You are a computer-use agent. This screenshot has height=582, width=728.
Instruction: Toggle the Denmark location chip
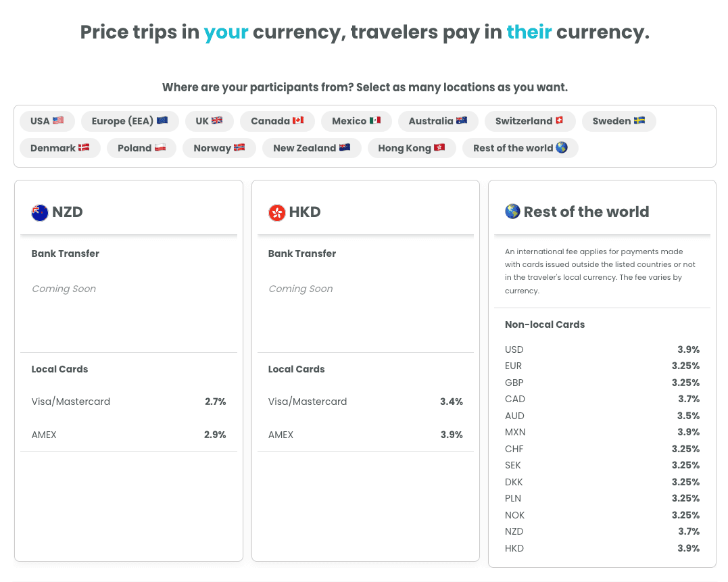[60, 148]
